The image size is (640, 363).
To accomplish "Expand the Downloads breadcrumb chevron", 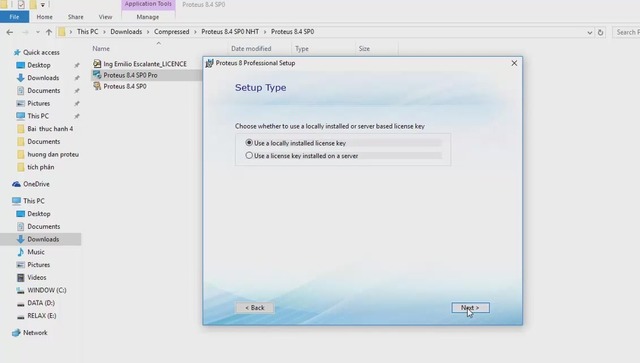I will pos(148,31).
